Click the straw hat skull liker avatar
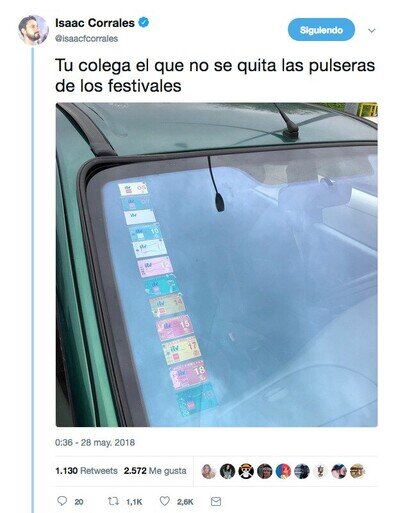400x513 pixels. point(246,471)
